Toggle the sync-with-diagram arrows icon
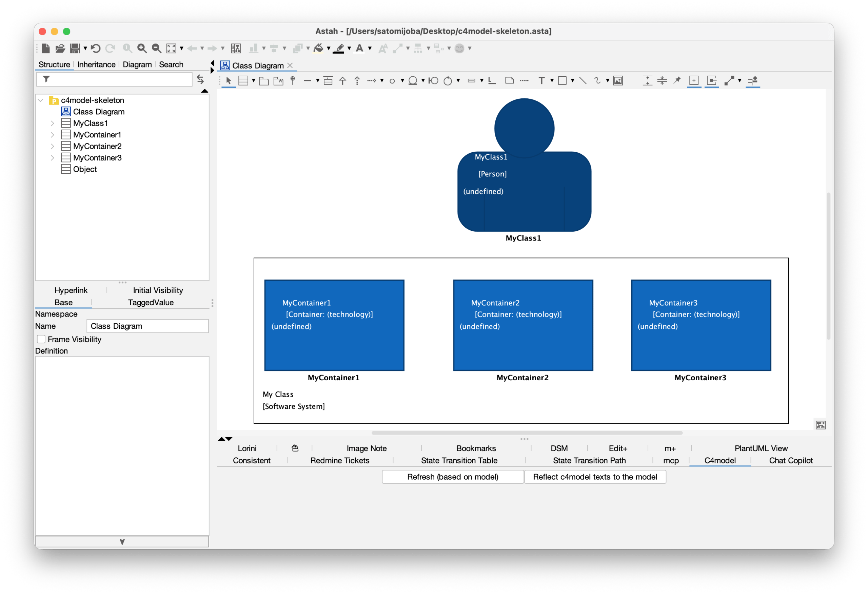The image size is (868, 594). coord(200,79)
